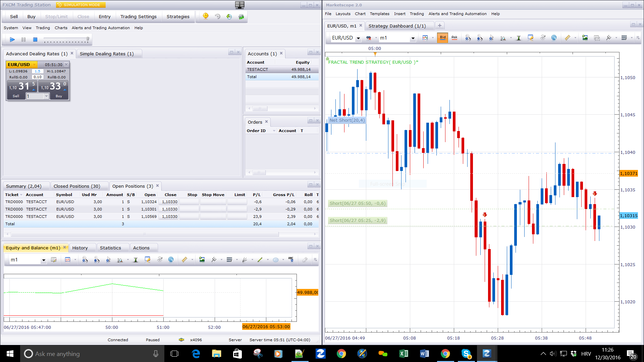Click the green clock history icon
This screenshot has height=362, width=644.
coord(229,16)
